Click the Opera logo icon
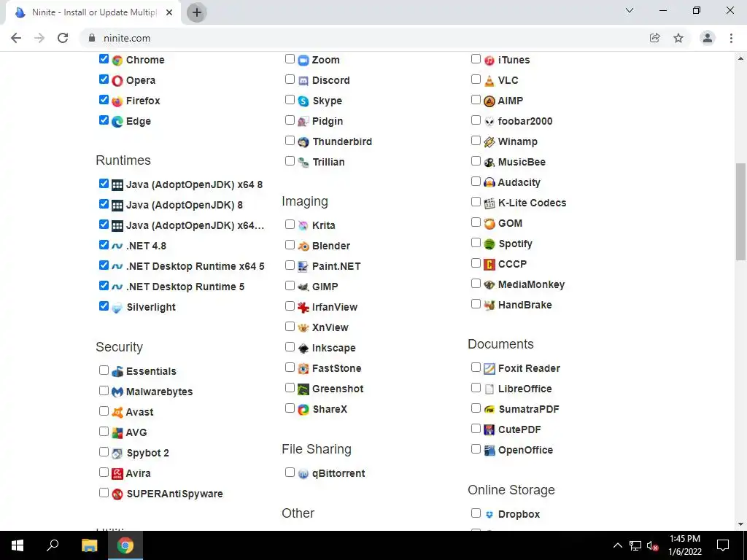 pyautogui.click(x=117, y=80)
